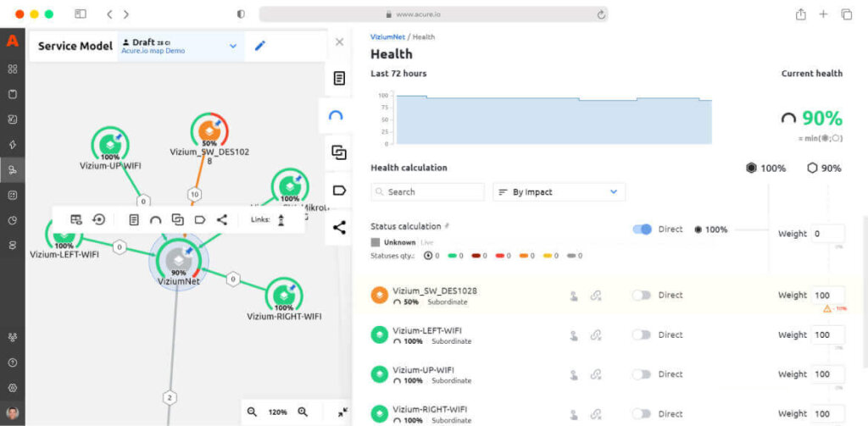
Task: Open the sidebar help question mark icon
Action: 12,363
